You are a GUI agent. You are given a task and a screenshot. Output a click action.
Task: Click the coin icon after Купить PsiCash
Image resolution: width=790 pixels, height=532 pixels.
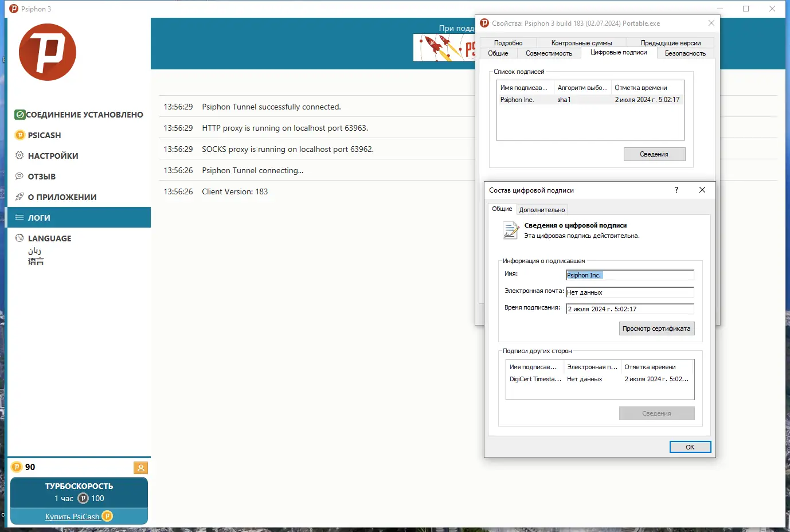pos(107,516)
